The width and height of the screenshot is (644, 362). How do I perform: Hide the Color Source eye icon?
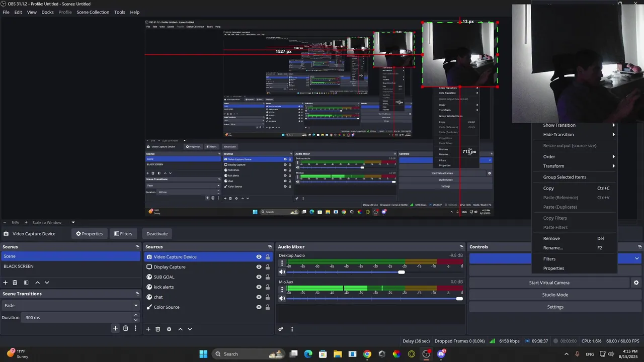tap(259, 307)
